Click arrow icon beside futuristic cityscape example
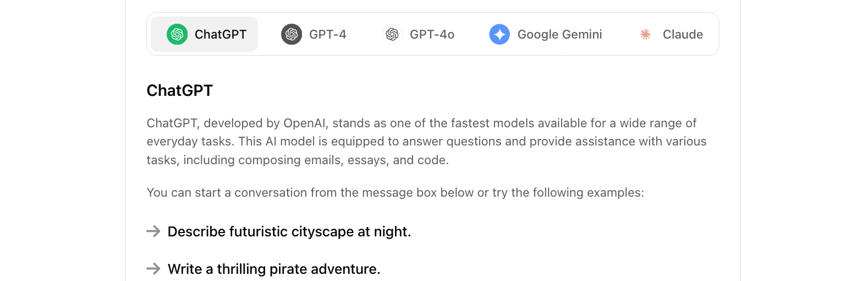 pos(153,231)
